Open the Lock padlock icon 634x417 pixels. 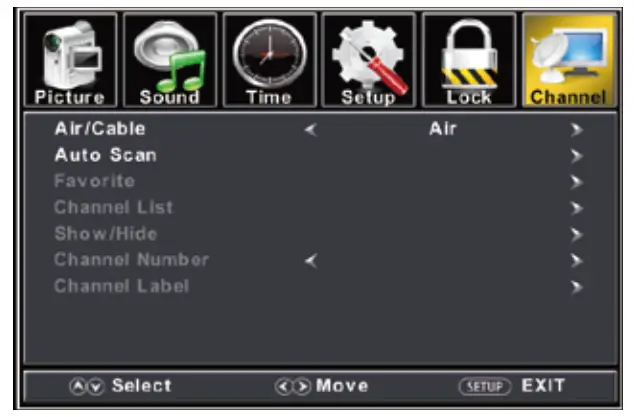click(x=469, y=60)
